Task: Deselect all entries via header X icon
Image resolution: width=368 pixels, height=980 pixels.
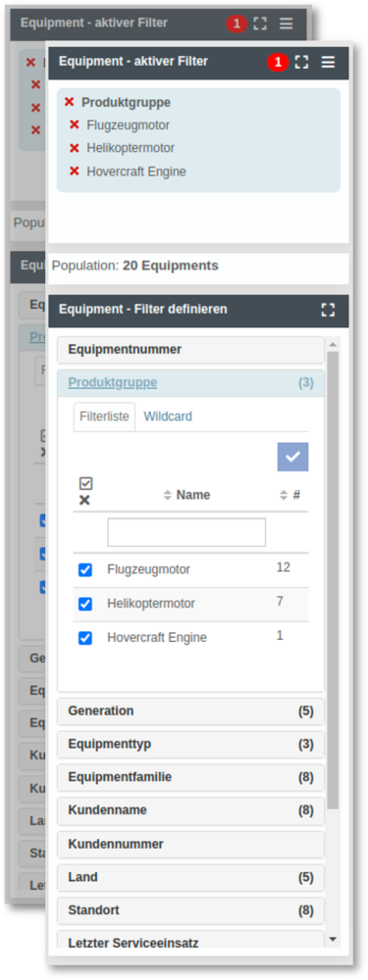Action: coord(85,500)
